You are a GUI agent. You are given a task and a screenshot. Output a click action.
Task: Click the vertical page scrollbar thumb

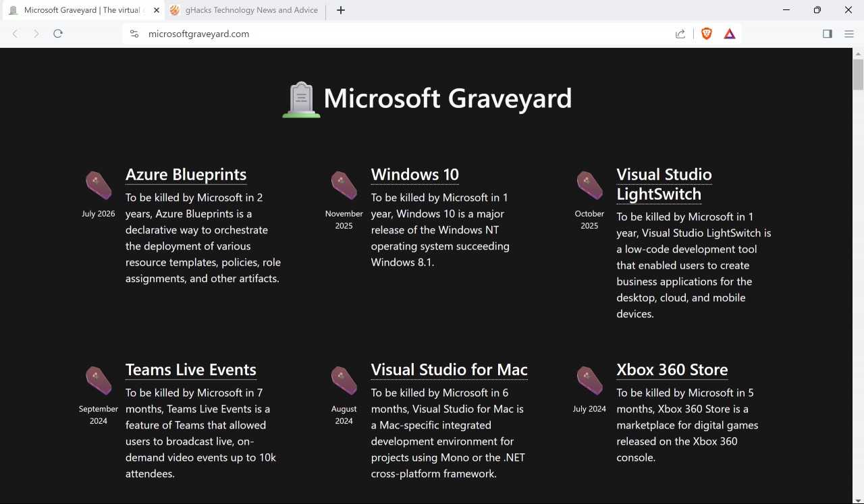pyautogui.click(x=858, y=74)
